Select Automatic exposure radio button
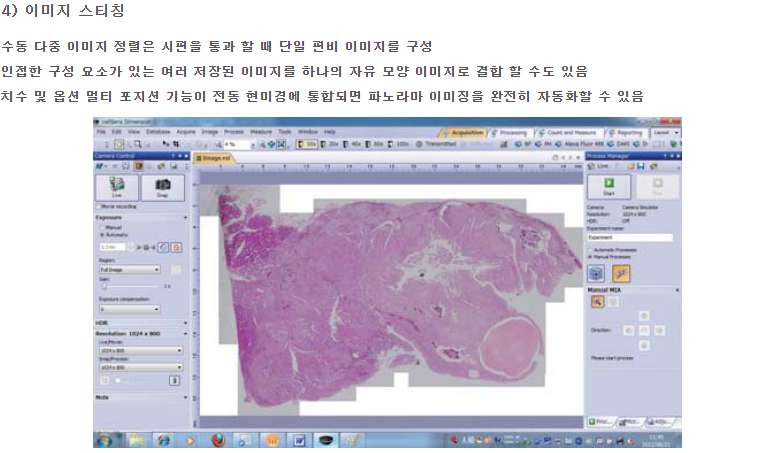770x453 pixels. click(102, 236)
